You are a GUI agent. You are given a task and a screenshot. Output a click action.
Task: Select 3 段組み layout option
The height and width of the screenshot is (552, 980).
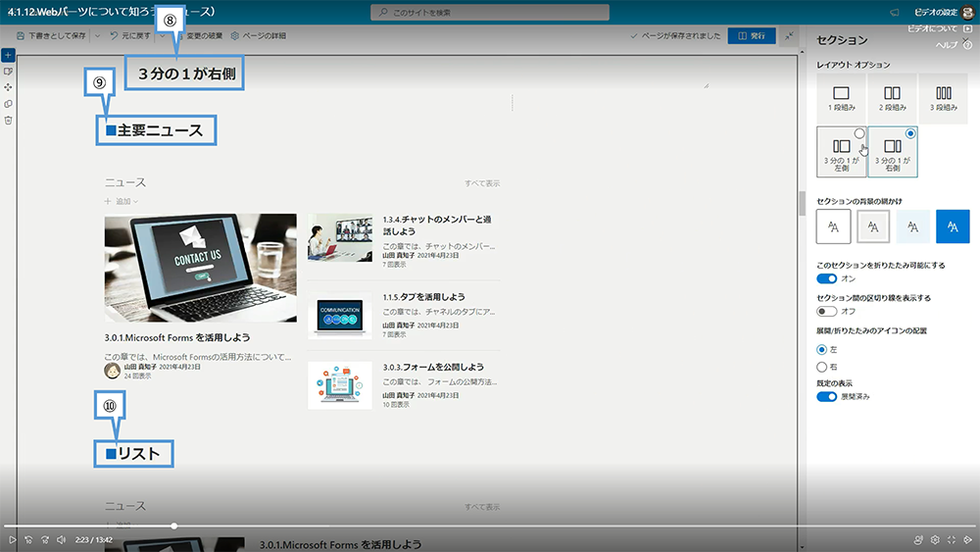tap(943, 98)
